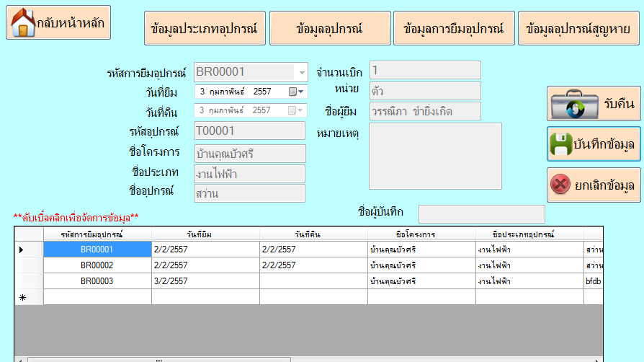The image size is (644, 362).
Task: Expand the รหัสการยืมอุปกรณ์ BR00001 dropdown
Action: click(x=301, y=72)
